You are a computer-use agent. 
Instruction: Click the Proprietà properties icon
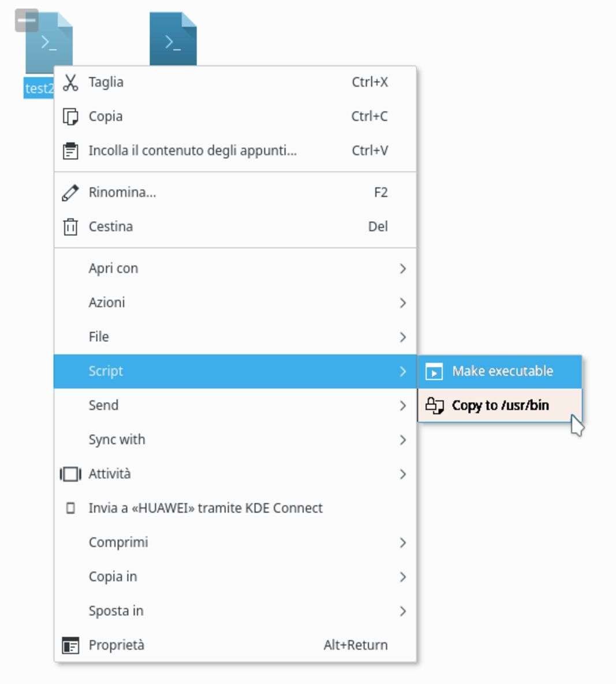[70, 645]
